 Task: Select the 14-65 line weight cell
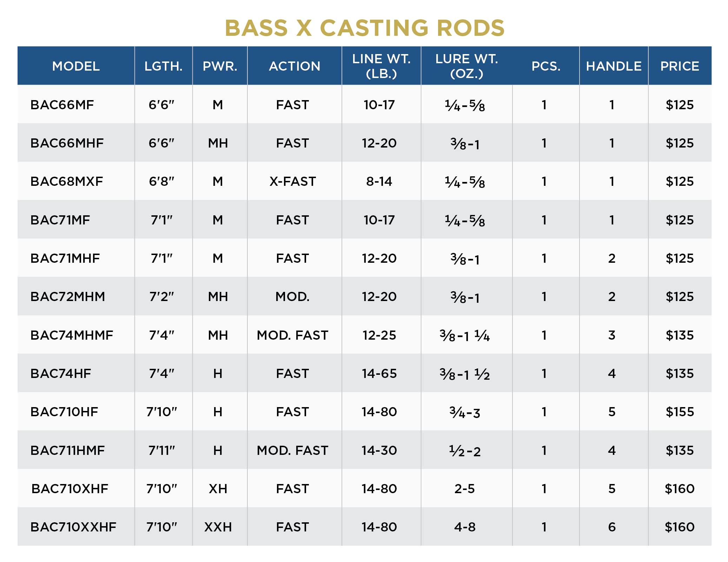click(379, 373)
